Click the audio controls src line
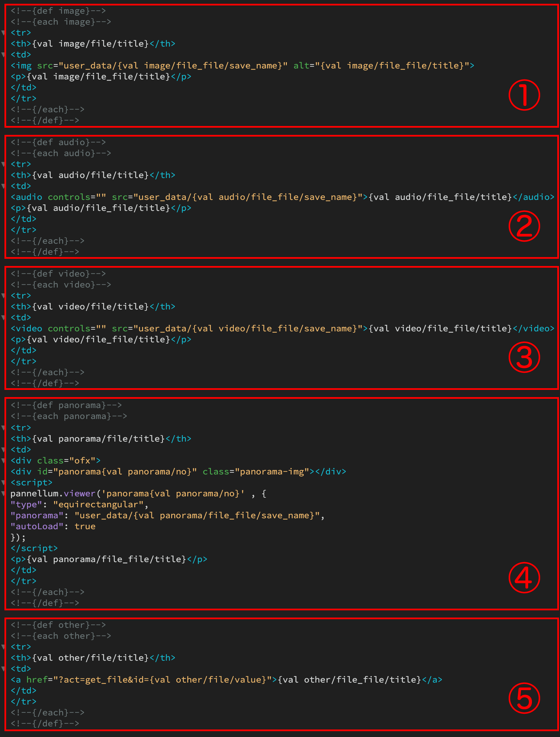The width and height of the screenshot is (560, 737). [x=282, y=197]
